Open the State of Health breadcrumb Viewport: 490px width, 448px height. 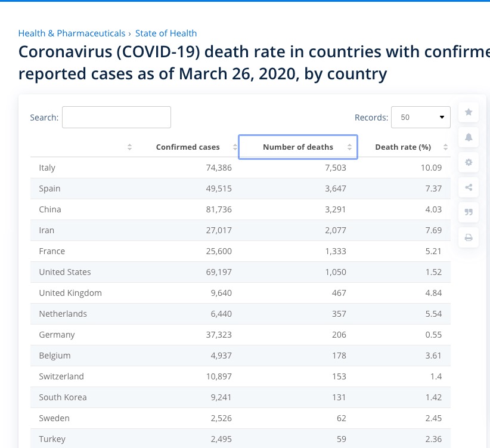[166, 33]
